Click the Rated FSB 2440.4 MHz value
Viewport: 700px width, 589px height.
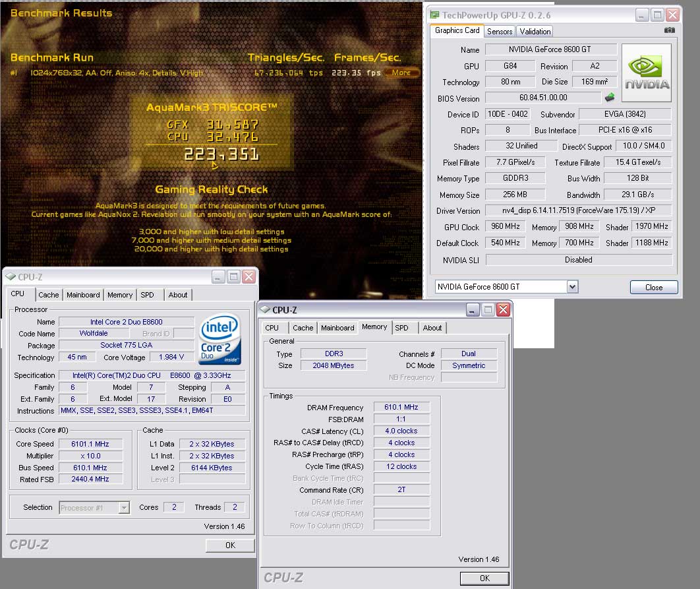[90, 479]
